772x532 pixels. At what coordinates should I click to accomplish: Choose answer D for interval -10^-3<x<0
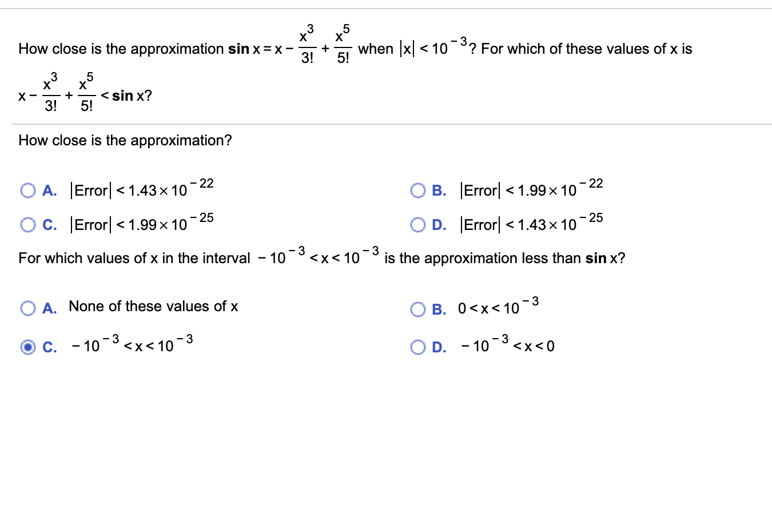[x=417, y=347]
